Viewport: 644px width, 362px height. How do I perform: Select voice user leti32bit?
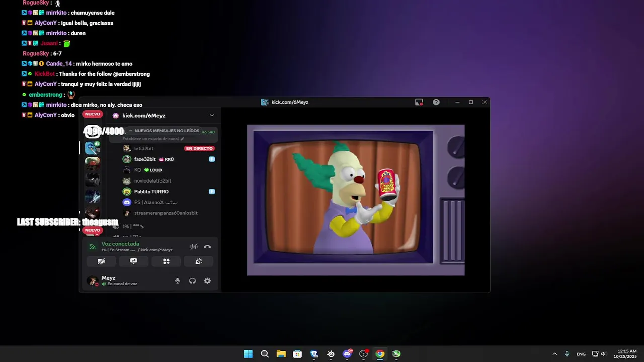pyautogui.click(x=143, y=148)
